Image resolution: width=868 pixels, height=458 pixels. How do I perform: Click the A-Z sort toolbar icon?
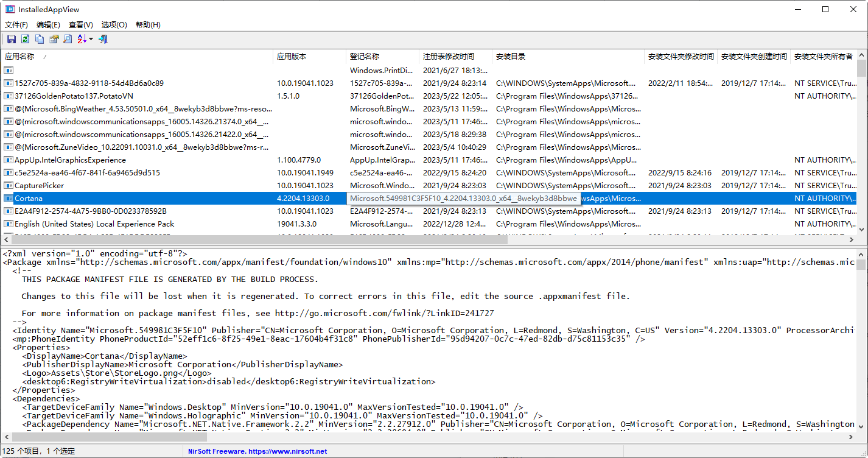82,39
